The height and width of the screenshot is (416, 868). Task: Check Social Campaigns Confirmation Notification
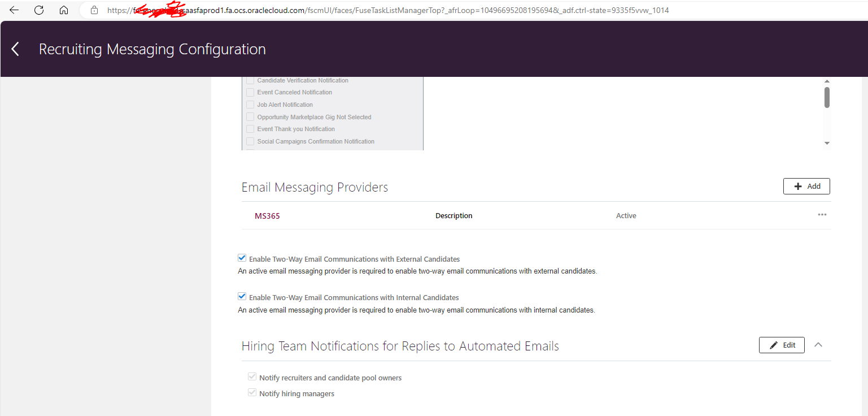click(x=250, y=141)
